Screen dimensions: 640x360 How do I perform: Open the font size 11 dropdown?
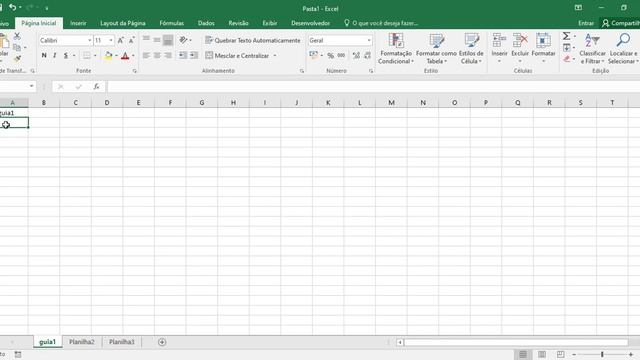(x=111, y=40)
